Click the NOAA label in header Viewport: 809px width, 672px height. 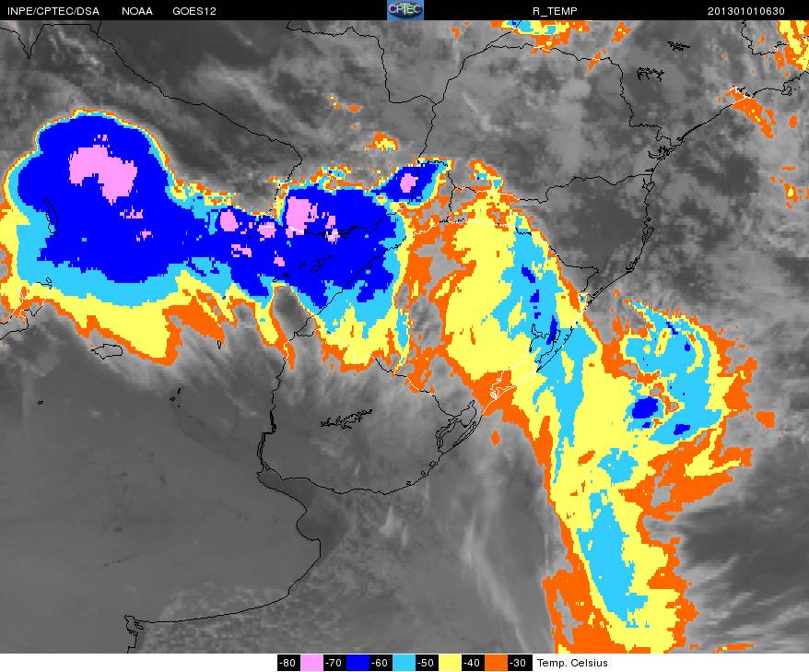pyautogui.click(x=137, y=11)
